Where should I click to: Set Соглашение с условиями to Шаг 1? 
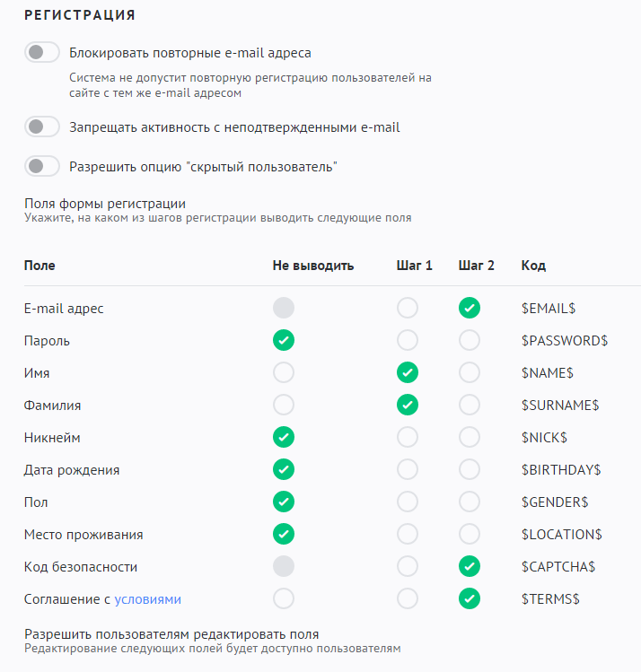(x=408, y=599)
